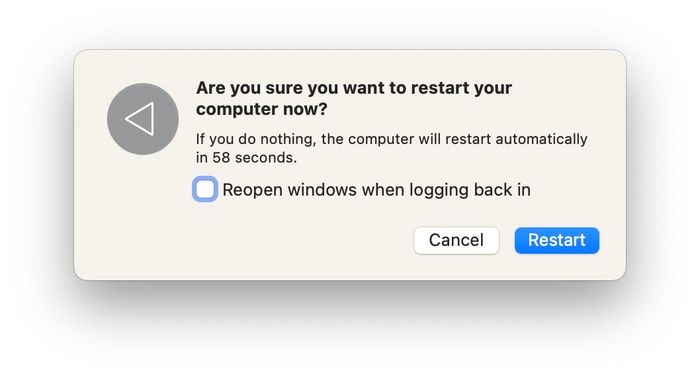Click the 'in 58 seconds.' countdown text
The image size is (700, 378).
(x=246, y=158)
